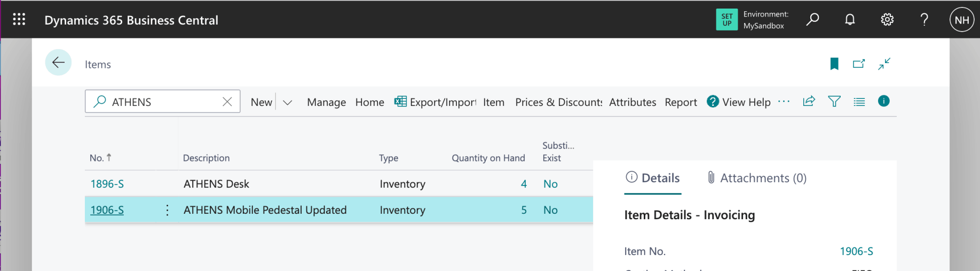The width and height of the screenshot is (980, 271).
Task: Switch to Attachments (0) tab
Action: [x=756, y=178]
